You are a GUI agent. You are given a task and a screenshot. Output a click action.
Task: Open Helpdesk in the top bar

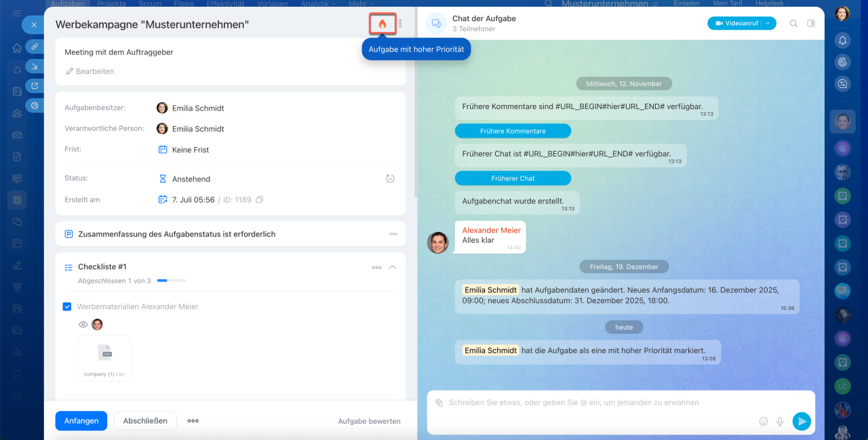click(x=768, y=3)
